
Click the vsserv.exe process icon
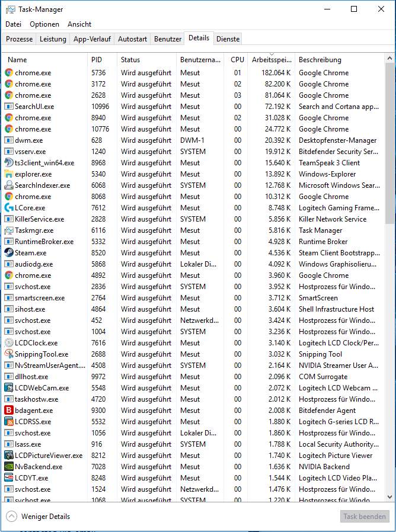pyautogui.click(x=9, y=151)
